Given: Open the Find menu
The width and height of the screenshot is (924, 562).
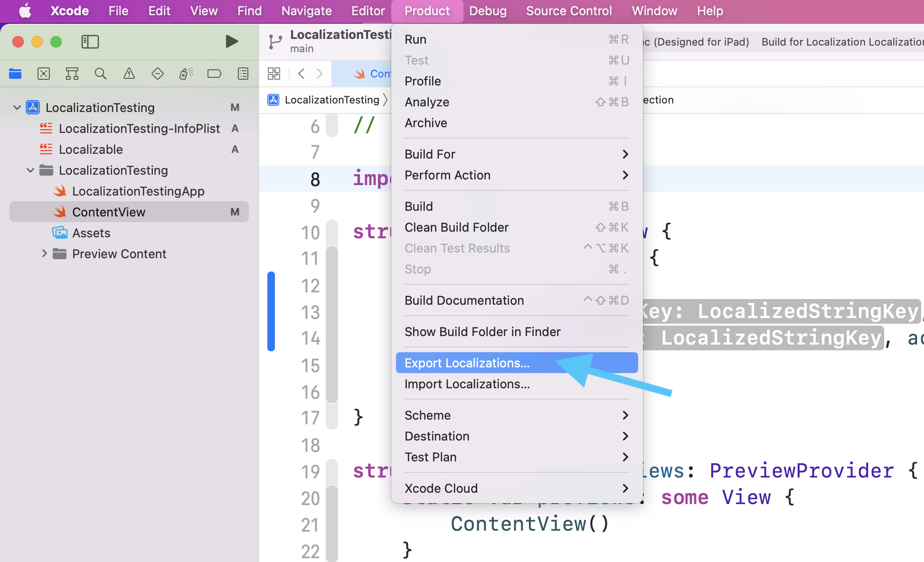Looking at the screenshot, I should (x=249, y=10).
